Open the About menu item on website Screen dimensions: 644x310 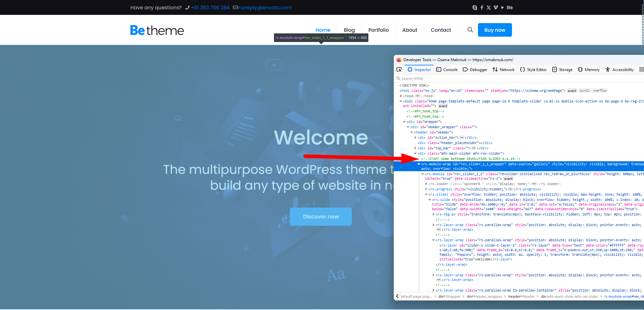(x=410, y=30)
